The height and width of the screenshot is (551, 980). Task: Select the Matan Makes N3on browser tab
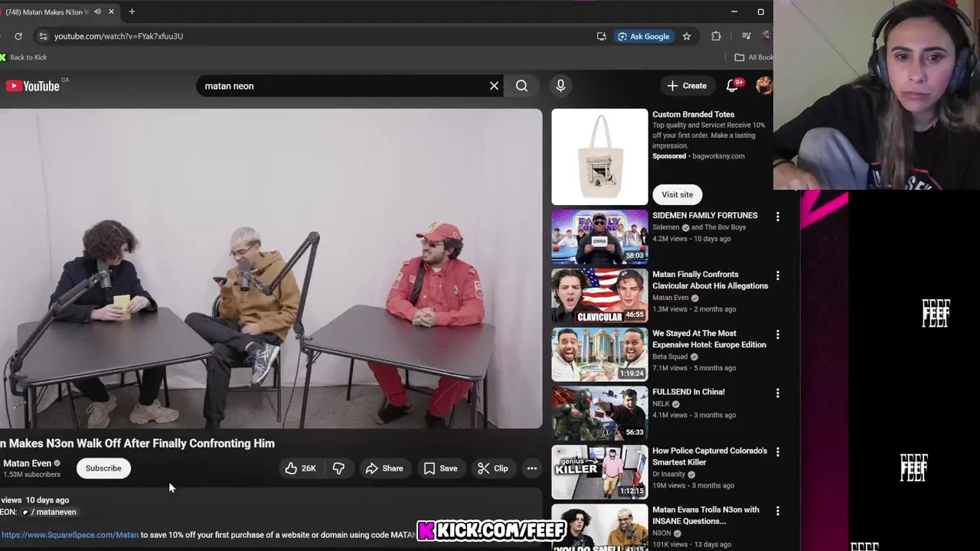pos(47,12)
